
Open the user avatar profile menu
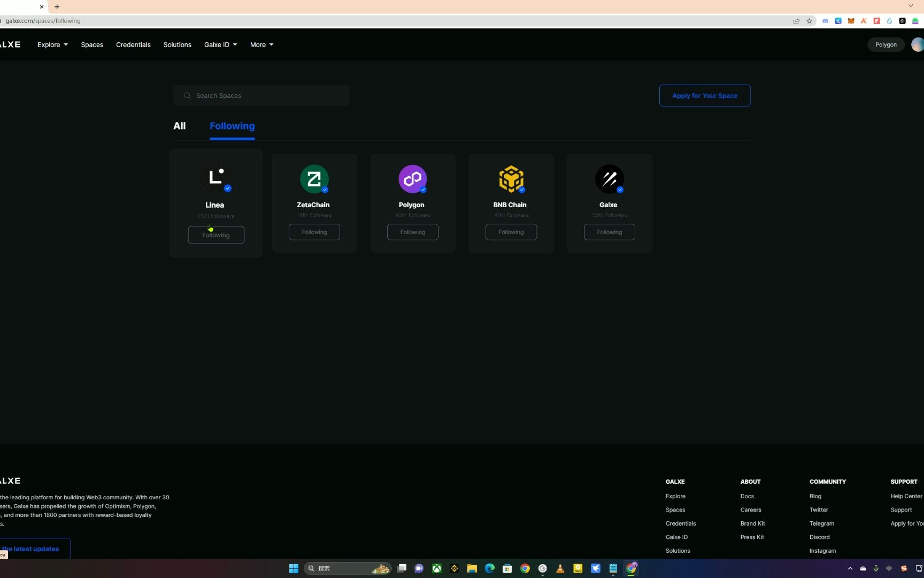pos(918,44)
